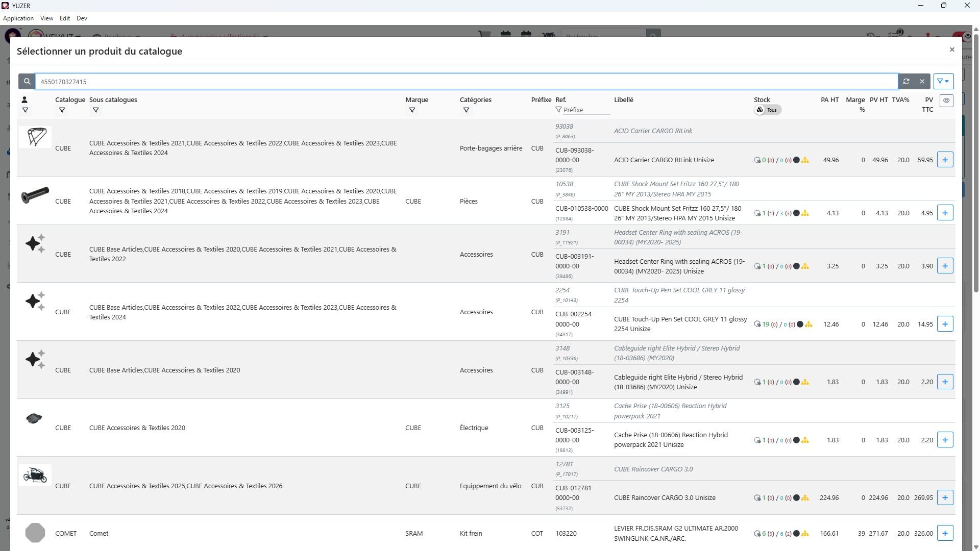Viewport: 980px width, 551px height.
Task: Add ACID Carrier CARGO RILink product
Action: (945, 160)
